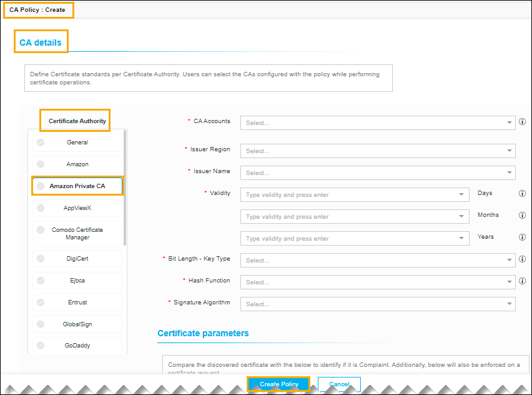Toggle the Amazon check circle

(41, 164)
